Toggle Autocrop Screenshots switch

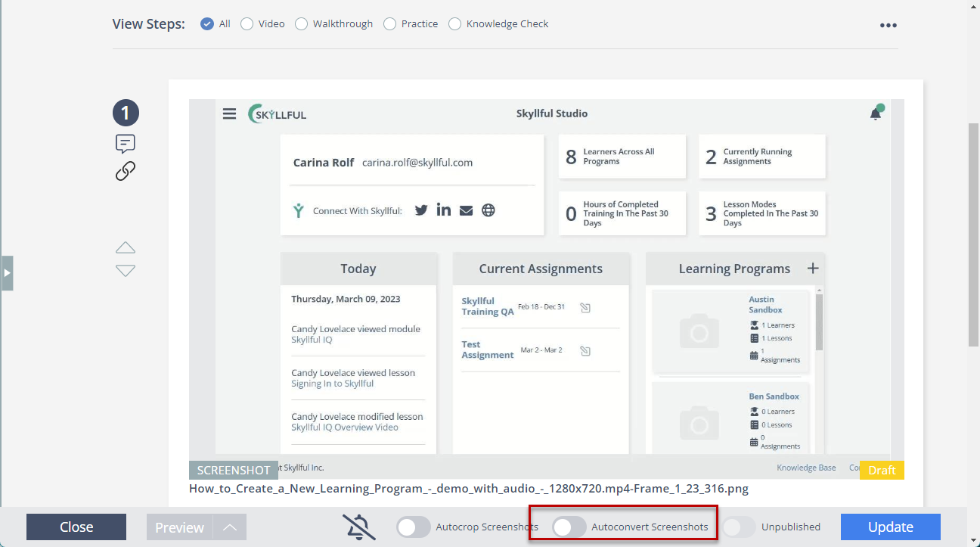click(x=414, y=527)
